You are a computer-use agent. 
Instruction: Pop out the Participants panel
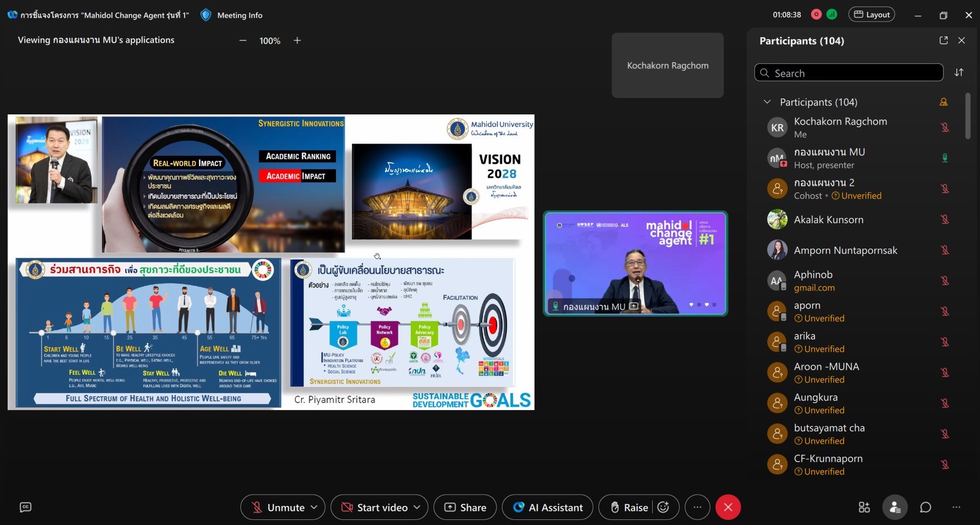(944, 40)
